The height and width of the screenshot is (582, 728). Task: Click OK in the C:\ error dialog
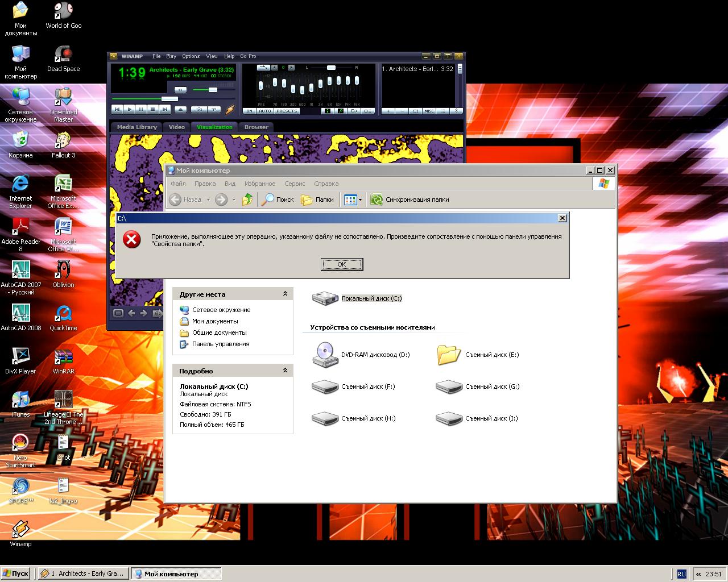[x=342, y=264]
